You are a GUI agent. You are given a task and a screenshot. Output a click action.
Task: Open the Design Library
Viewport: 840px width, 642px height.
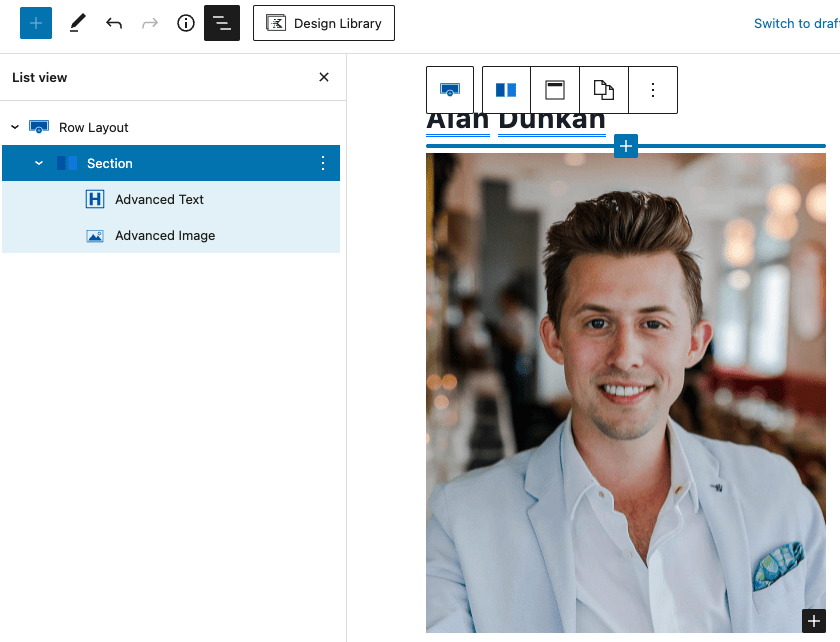[x=324, y=23]
